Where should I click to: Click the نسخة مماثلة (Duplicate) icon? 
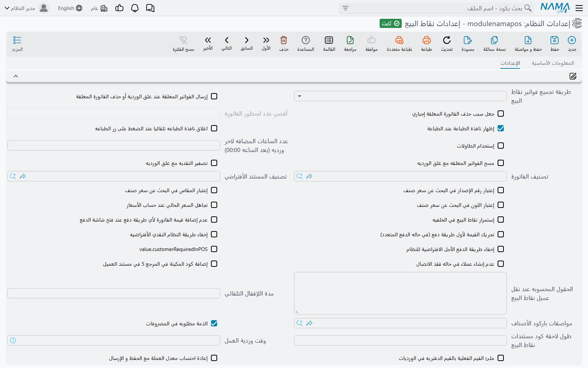click(494, 40)
